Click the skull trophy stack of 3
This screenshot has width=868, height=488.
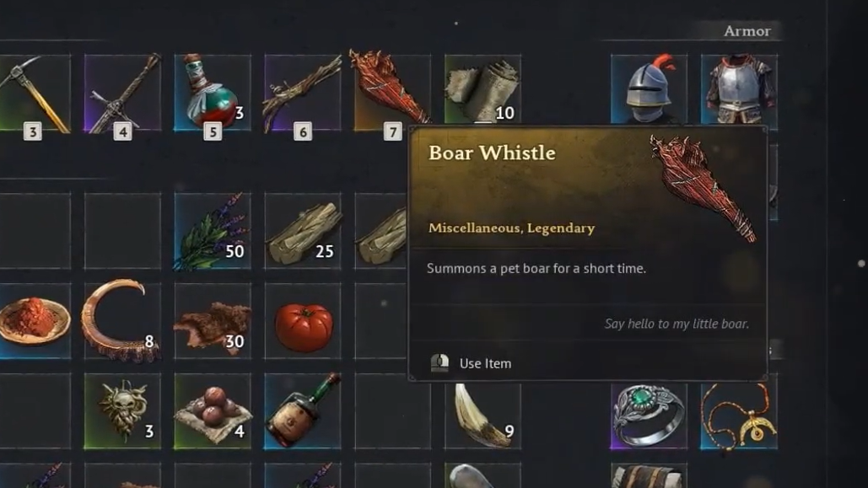point(122,411)
